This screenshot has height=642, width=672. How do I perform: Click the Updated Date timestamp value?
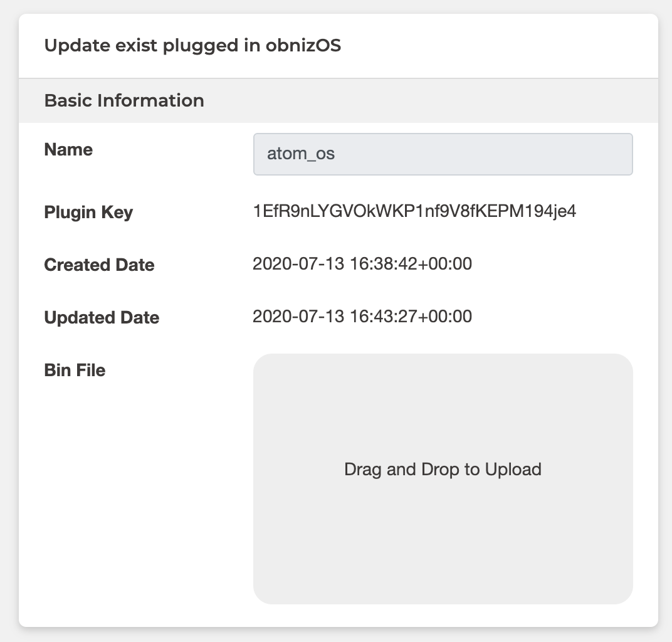362,317
